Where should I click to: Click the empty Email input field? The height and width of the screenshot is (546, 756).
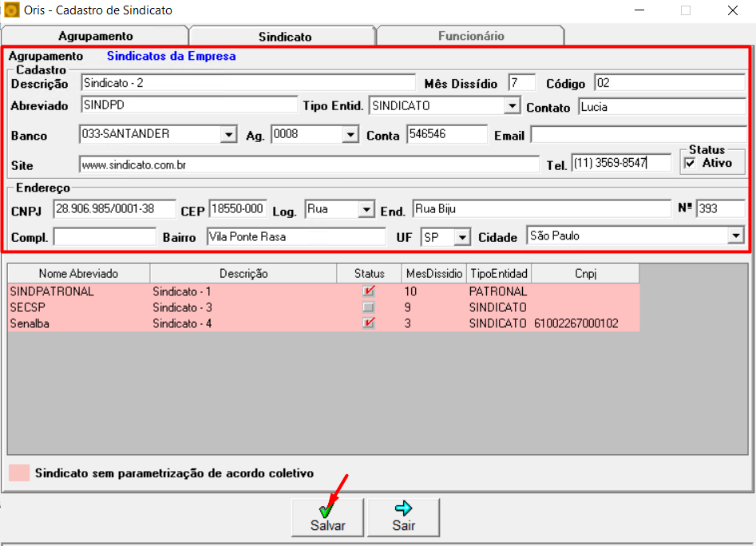click(x=639, y=135)
